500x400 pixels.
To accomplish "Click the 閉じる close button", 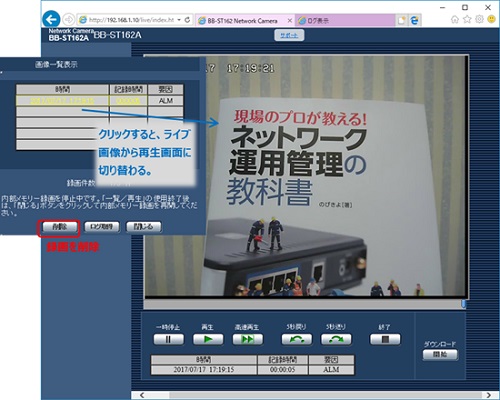I will point(143,227).
